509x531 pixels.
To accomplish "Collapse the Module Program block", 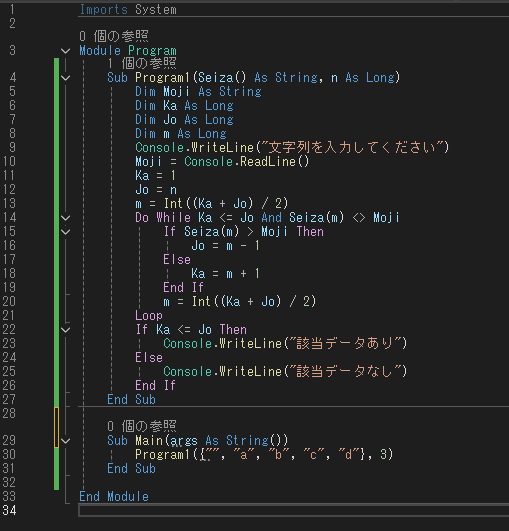I will pyautogui.click(x=65, y=51).
